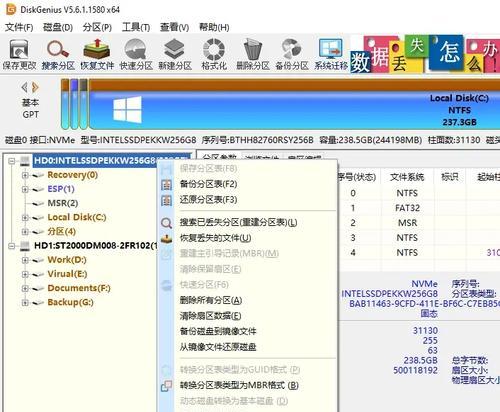Click the DiskGenius app logo icon
Image resolution: width=500 pixels, height=412 pixels.
[11, 10]
